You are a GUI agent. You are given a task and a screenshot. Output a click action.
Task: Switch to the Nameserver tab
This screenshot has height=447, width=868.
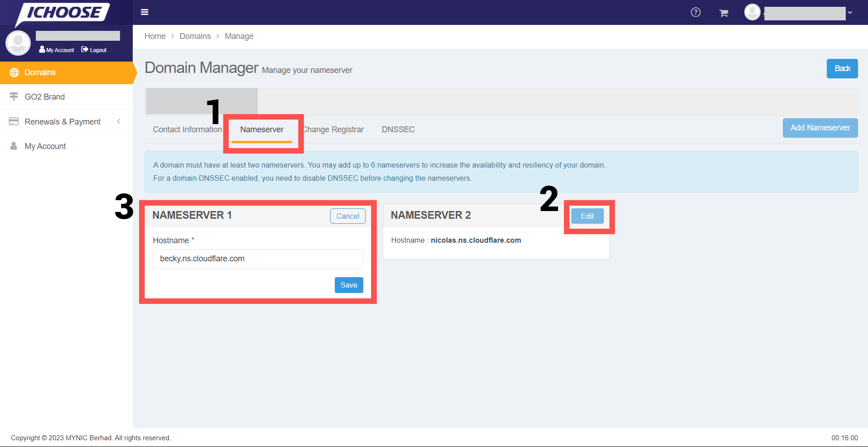pyautogui.click(x=262, y=130)
